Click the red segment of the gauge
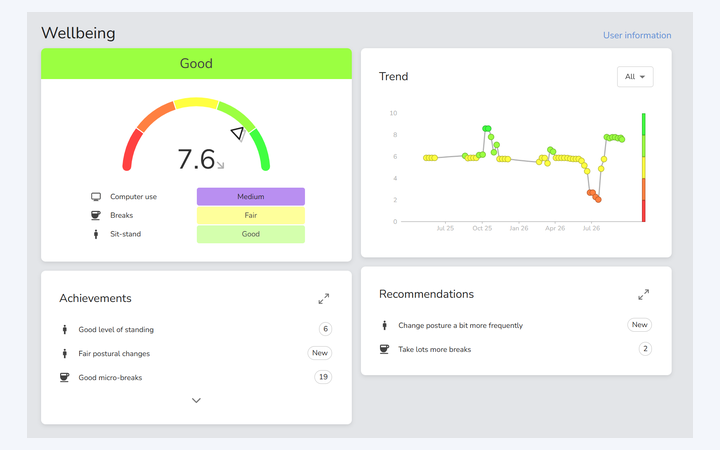The image size is (720, 450). 131,150
